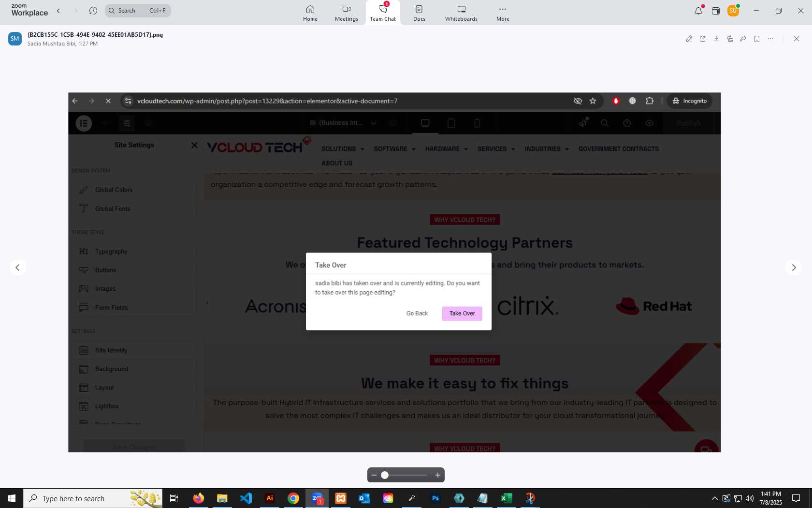Screen dimensions: 812x508
Task: Open more options ellipsis for image
Action: 770,39
